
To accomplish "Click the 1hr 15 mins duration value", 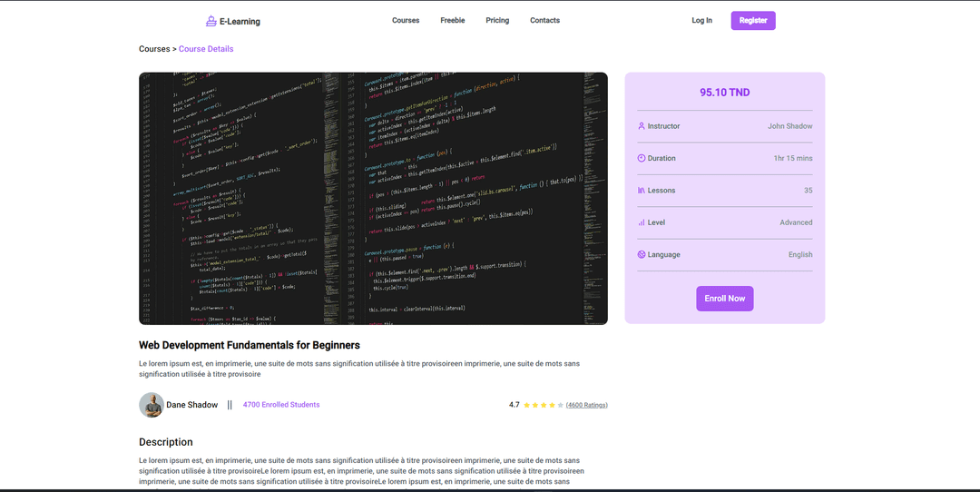I will [793, 158].
